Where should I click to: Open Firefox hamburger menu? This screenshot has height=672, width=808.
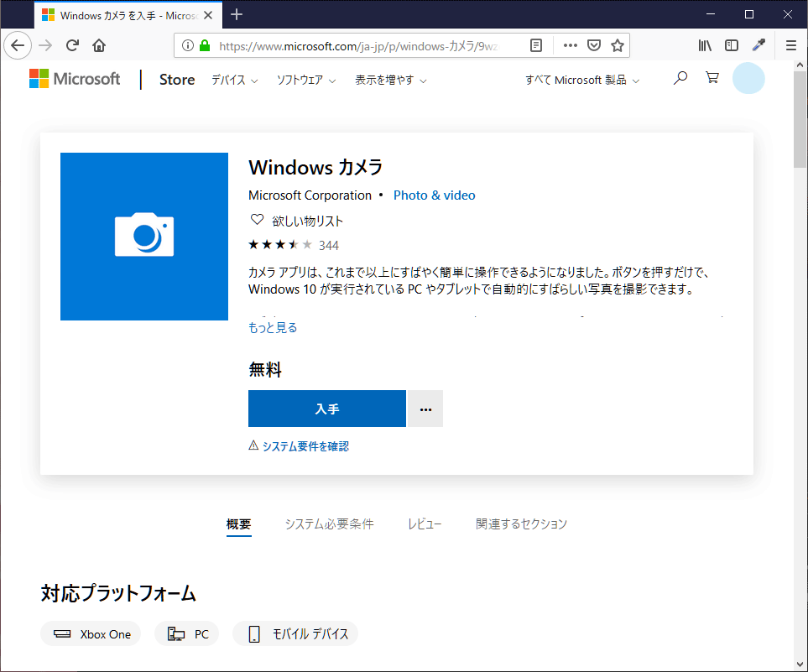pos(791,45)
